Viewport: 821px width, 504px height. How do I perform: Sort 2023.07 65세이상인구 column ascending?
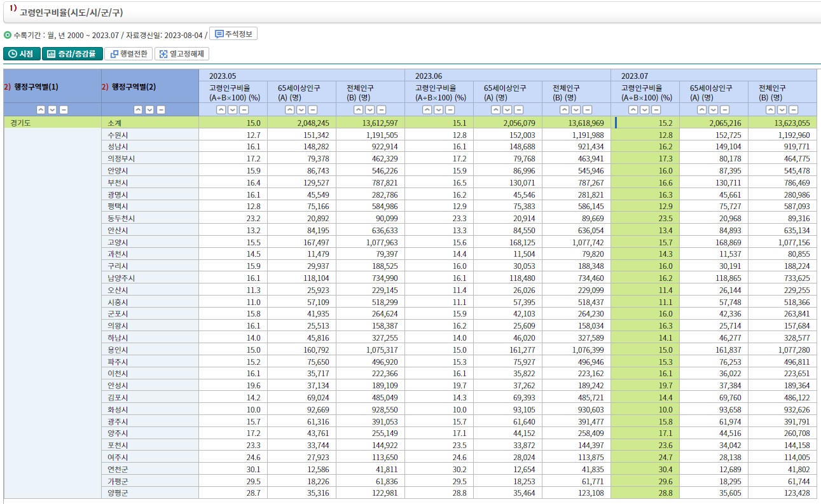(702, 110)
